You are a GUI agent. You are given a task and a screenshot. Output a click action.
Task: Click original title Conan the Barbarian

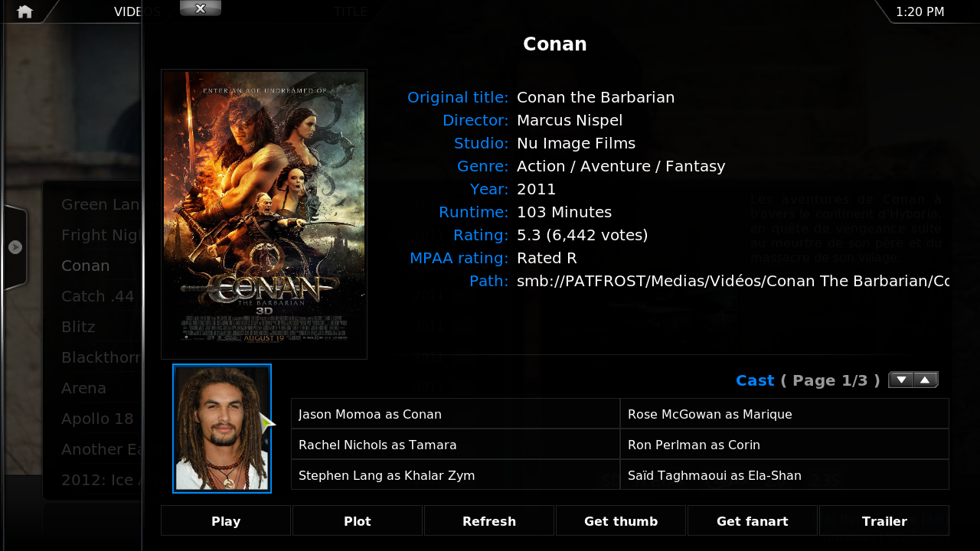pyautogui.click(x=596, y=97)
